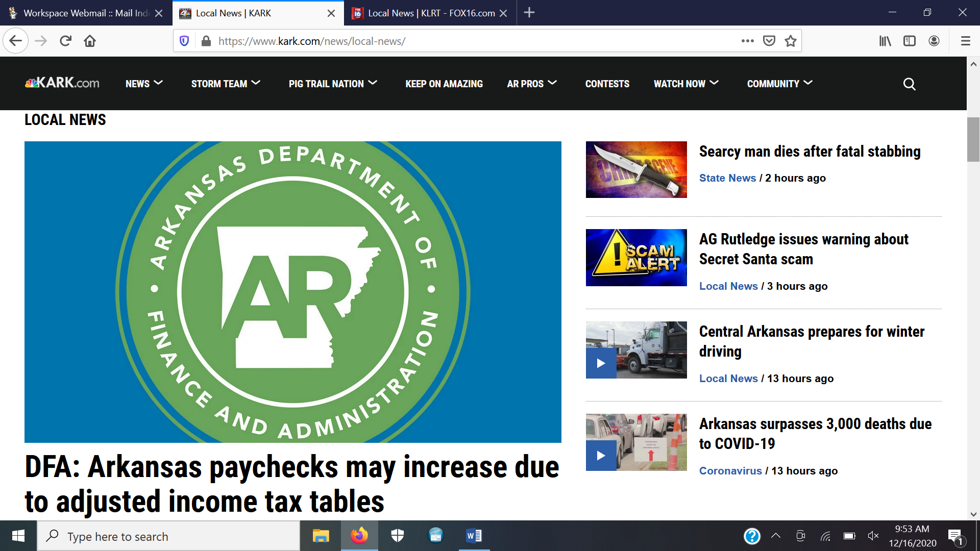Switch to Local News KLRT FOX16 tab
Viewport: 980px width, 551px height.
click(x=430, y=13)
